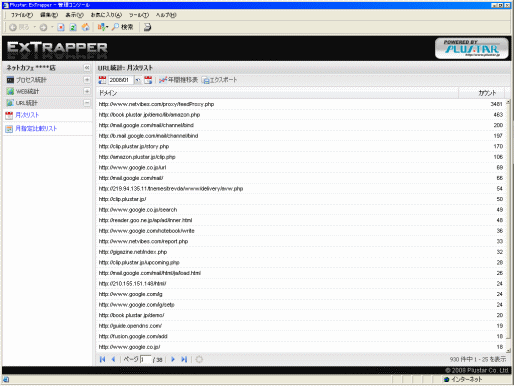Click the URL list vertical scrollbar

click(508, 226)
